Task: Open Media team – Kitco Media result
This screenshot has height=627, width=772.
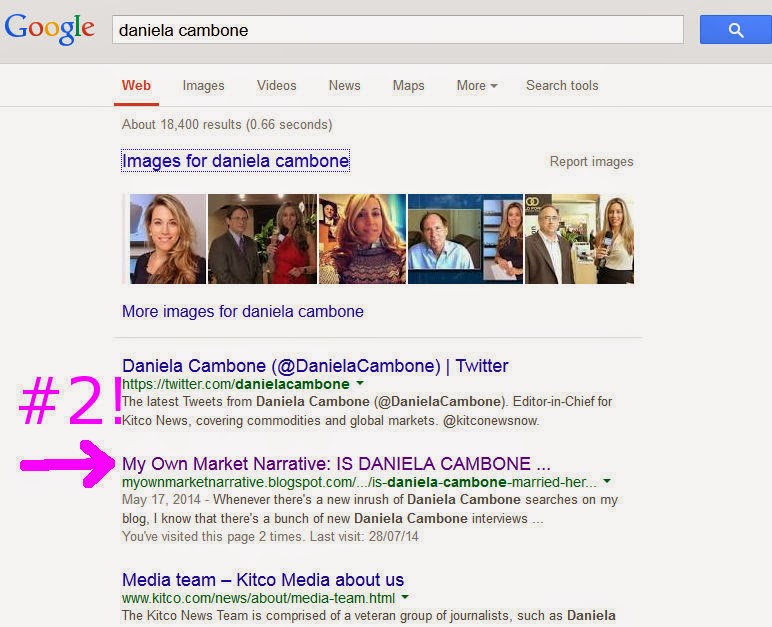Action: [263, 580]
